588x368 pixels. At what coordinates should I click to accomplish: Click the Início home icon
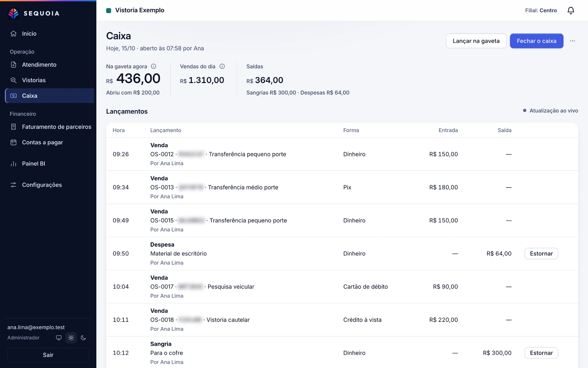click(13, 34)
